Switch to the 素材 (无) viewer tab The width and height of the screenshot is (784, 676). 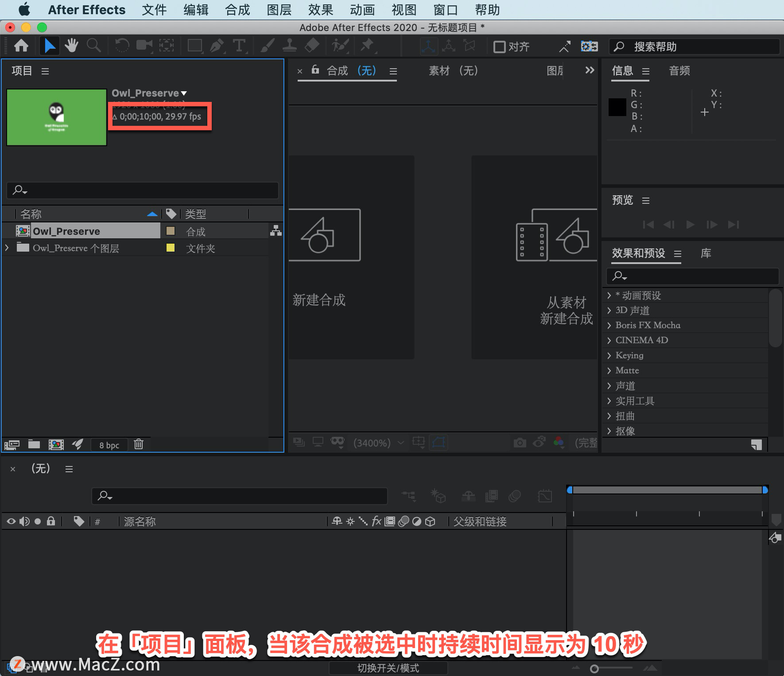pyautogui.click(x=453, y=70)
